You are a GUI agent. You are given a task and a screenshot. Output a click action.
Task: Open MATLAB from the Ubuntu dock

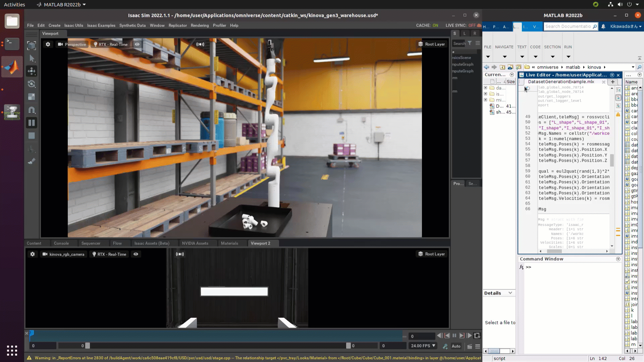click(12, 67)
